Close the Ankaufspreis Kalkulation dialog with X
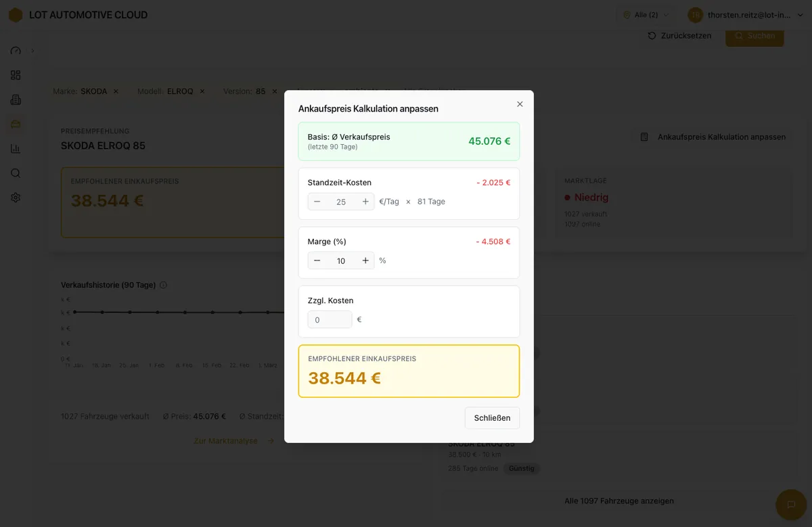Viewport: 812px width, 527px height. [x=520, y=104]
